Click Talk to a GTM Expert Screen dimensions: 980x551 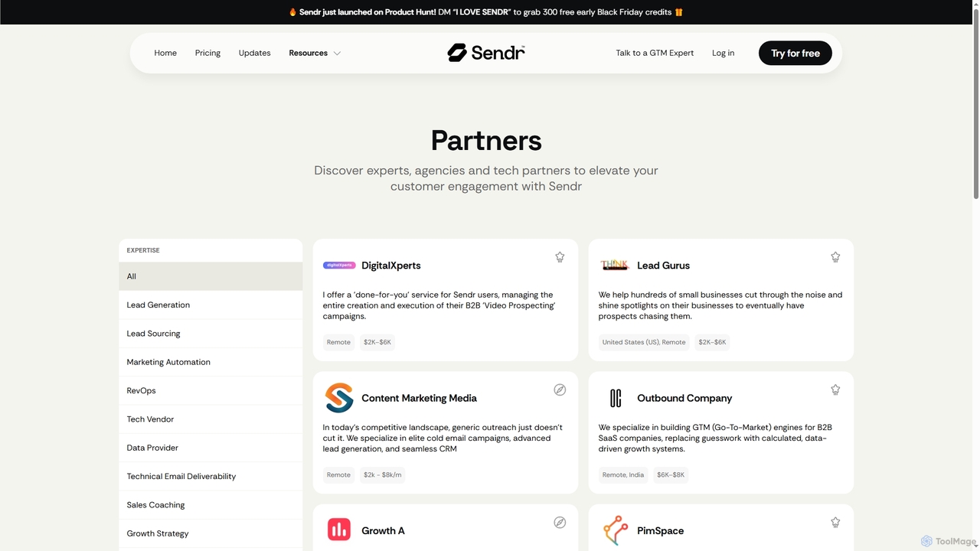655,53
